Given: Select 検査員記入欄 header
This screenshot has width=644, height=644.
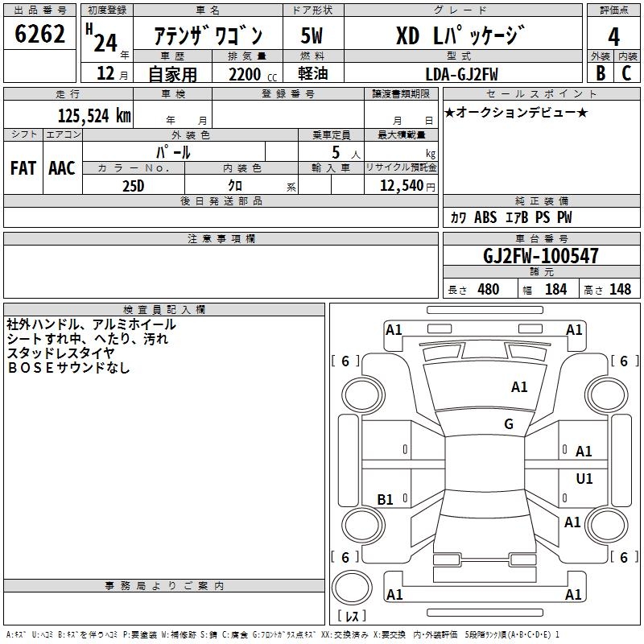Looking at the screenshot, I should click(164, 310).
